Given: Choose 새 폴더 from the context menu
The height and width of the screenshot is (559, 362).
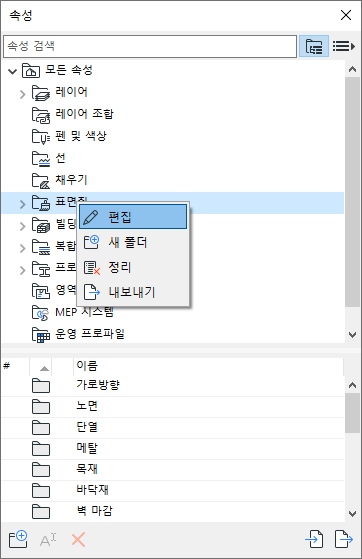Looking at the screenshot, I should tap(133, 242).
